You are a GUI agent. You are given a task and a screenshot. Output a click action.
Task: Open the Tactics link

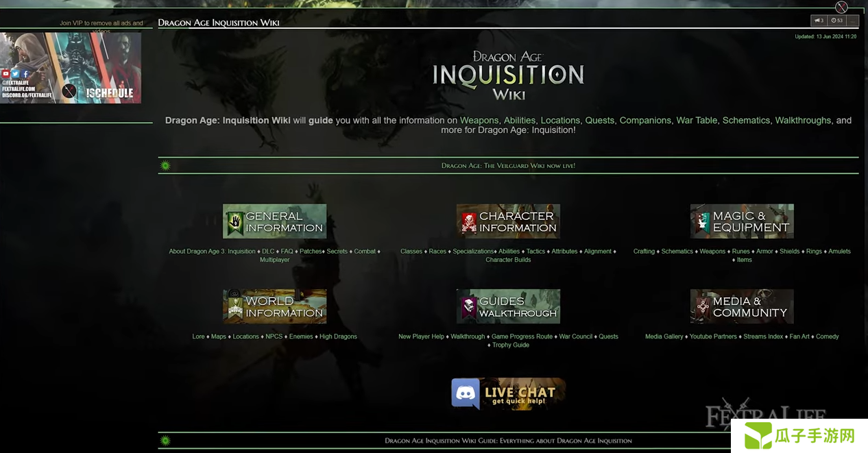535,252
